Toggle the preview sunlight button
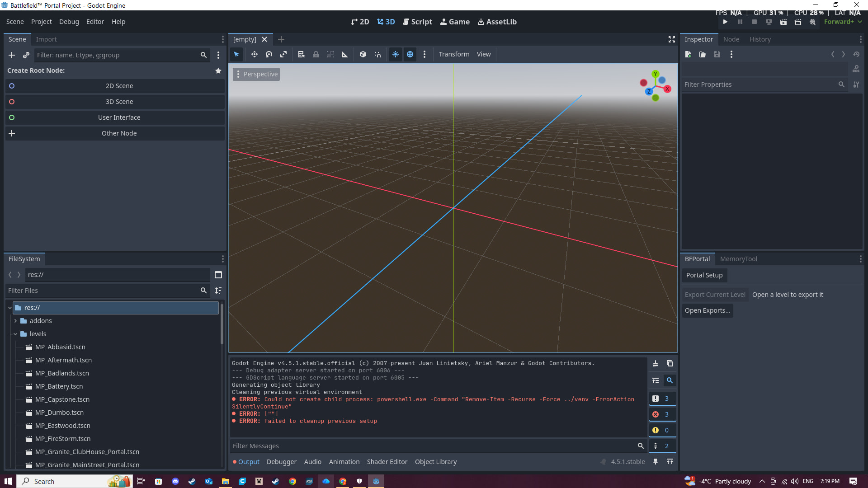Image resolution: width=868 pixels, height=488 pixels. (396, 54)
